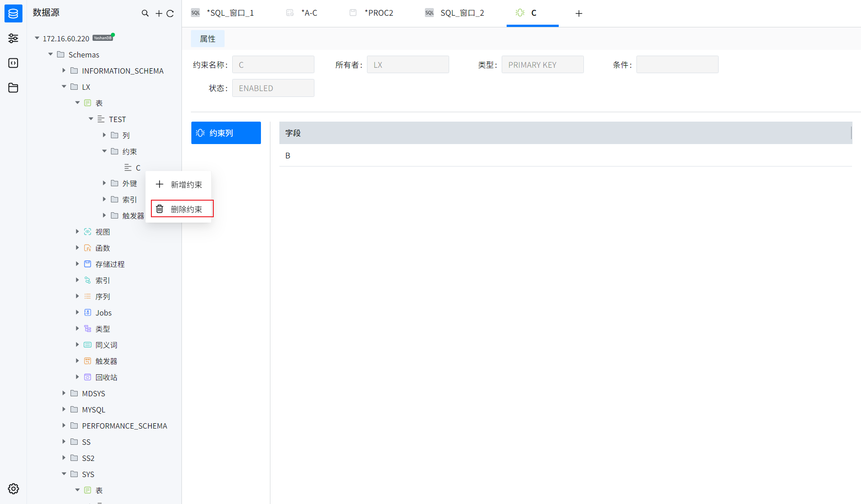Click the 约束名称 input field
Viewport: 861px width, 504px height.
tap(273, 65)
